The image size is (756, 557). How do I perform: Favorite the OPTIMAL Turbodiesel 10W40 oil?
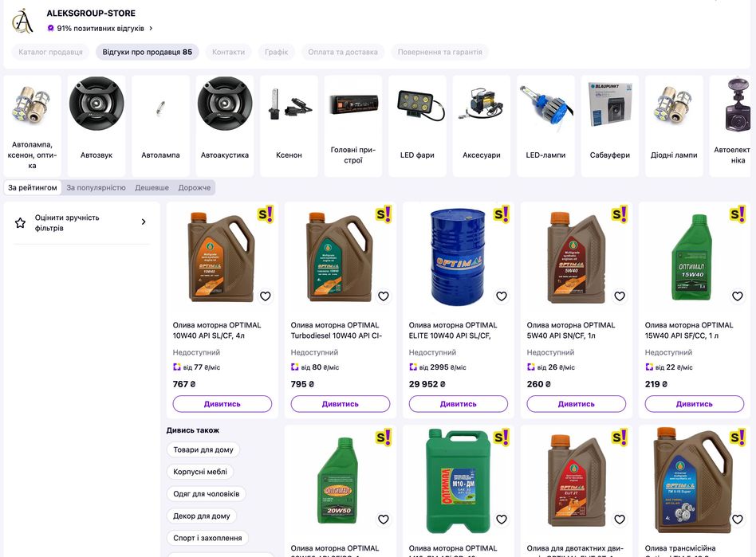coord(384,296)
